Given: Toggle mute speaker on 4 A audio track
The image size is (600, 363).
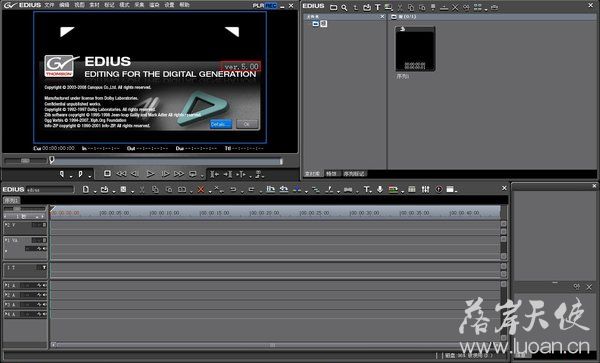Looking at the screenshot, I should click(x=44, y=314).
